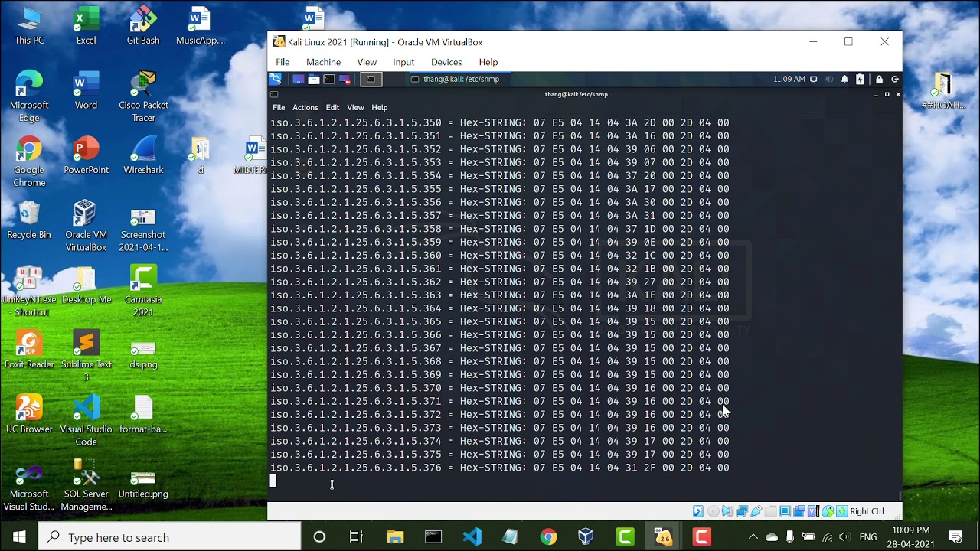Screen dimensions: 980x551
Task: Select Excel desktop icon
Action: tap(86, 25)
